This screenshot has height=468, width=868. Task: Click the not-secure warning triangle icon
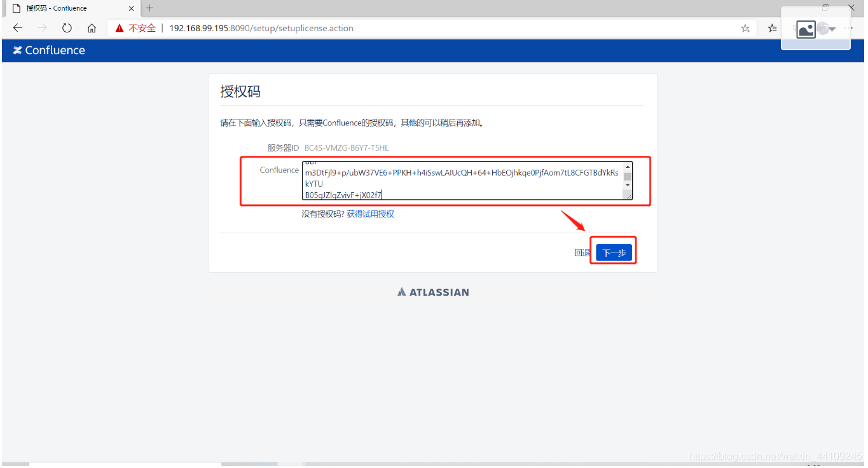tap(120, 28)
